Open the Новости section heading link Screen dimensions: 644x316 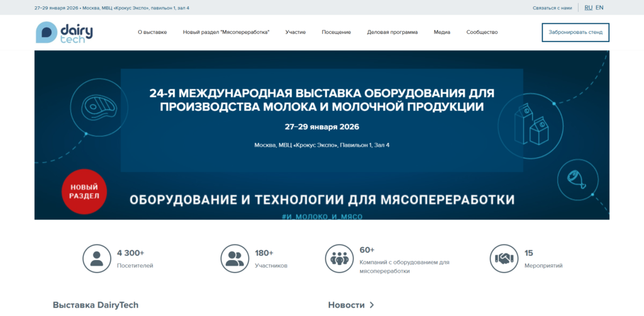click(347, 305)
